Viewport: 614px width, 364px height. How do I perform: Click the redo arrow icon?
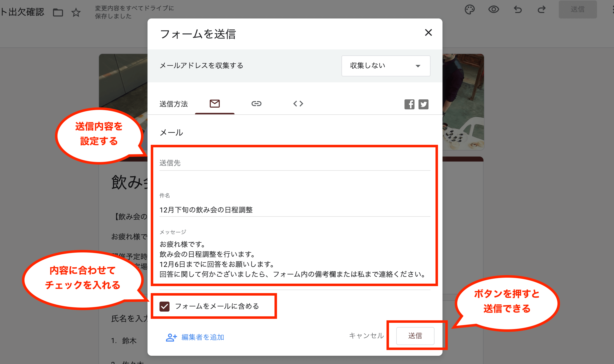(x=541, y=10)
